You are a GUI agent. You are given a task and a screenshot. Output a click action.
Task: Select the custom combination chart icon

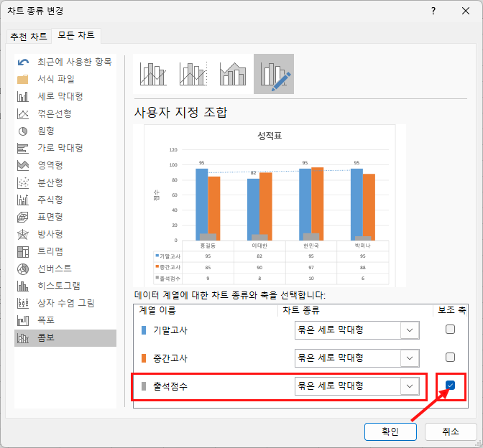tap(274, 74)
